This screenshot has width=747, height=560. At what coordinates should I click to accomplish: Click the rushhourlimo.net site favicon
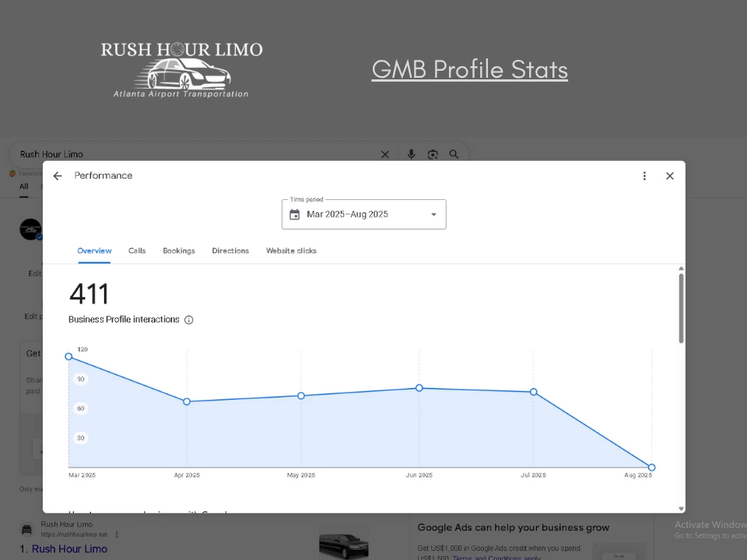26,529
